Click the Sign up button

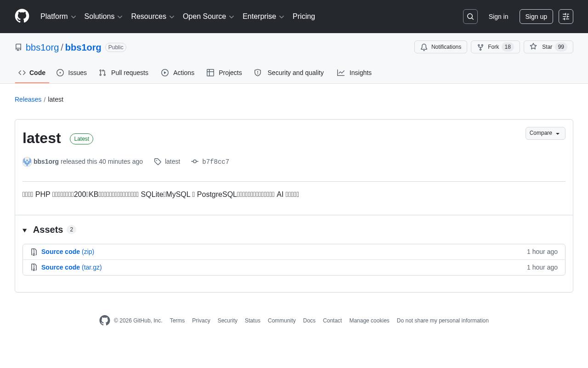(x=536, y=17)
